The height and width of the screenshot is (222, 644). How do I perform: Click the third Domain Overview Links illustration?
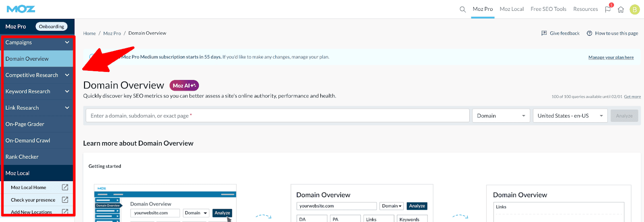coord(559,203)
